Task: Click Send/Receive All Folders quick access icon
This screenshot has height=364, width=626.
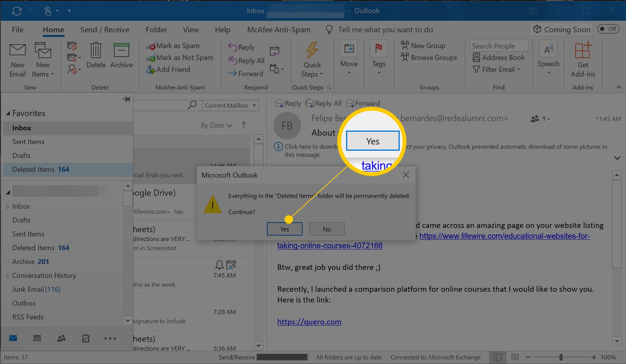Action: tap(17, 11)
